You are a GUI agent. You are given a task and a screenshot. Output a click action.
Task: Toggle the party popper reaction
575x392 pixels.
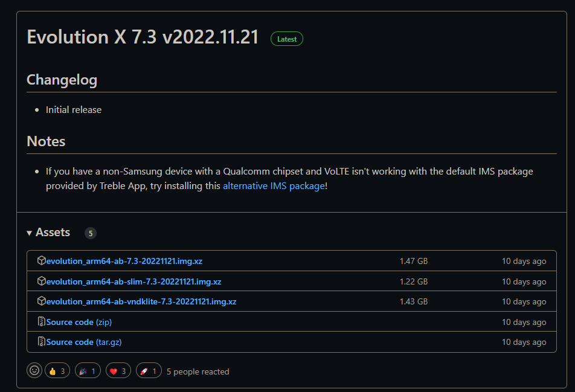click(x=88, y=371)
